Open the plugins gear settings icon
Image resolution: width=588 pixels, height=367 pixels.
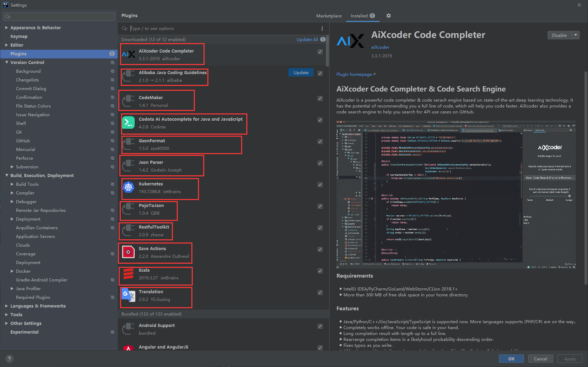point(389,16)
